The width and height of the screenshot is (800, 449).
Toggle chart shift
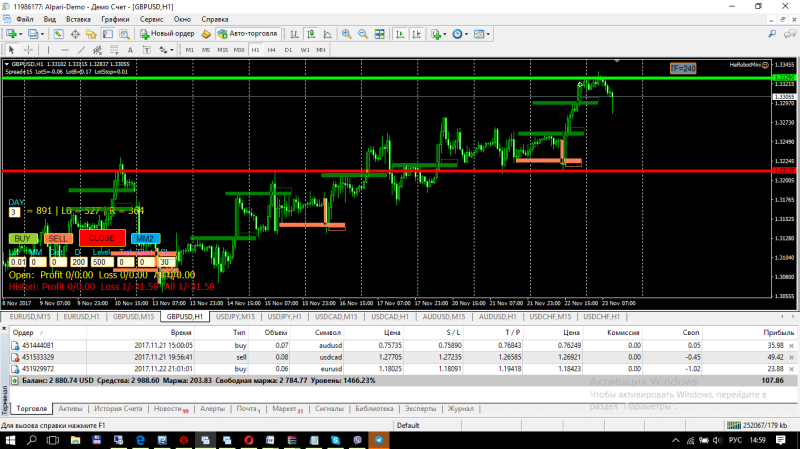(x=416, y=34)
